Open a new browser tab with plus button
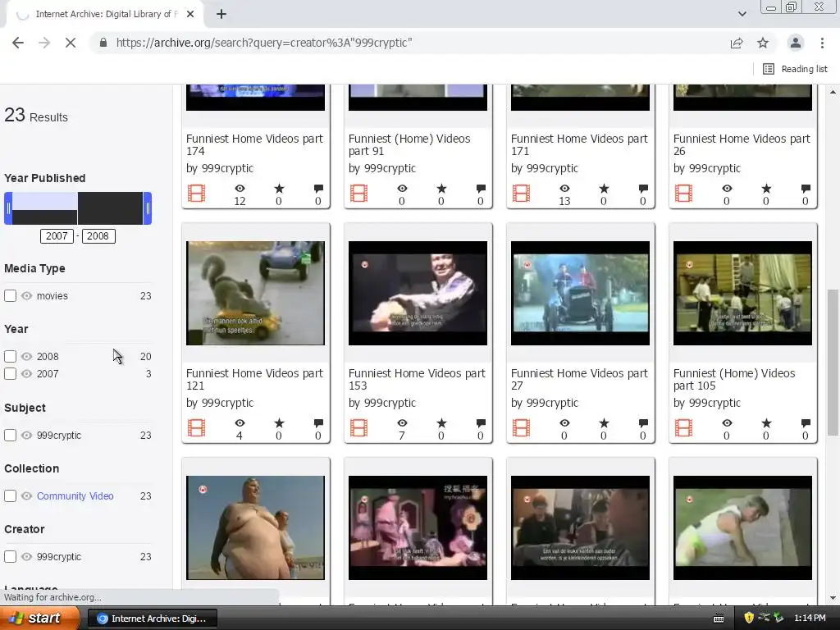The height and width of the screenshot is (630, 840). (x=221, y=15)
